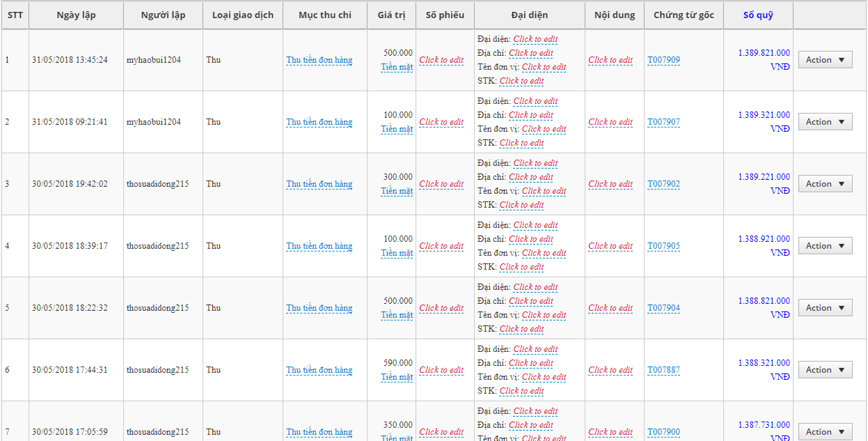Expand Action menu for transaction T007907
868x441 pixels.
point(825,122)
